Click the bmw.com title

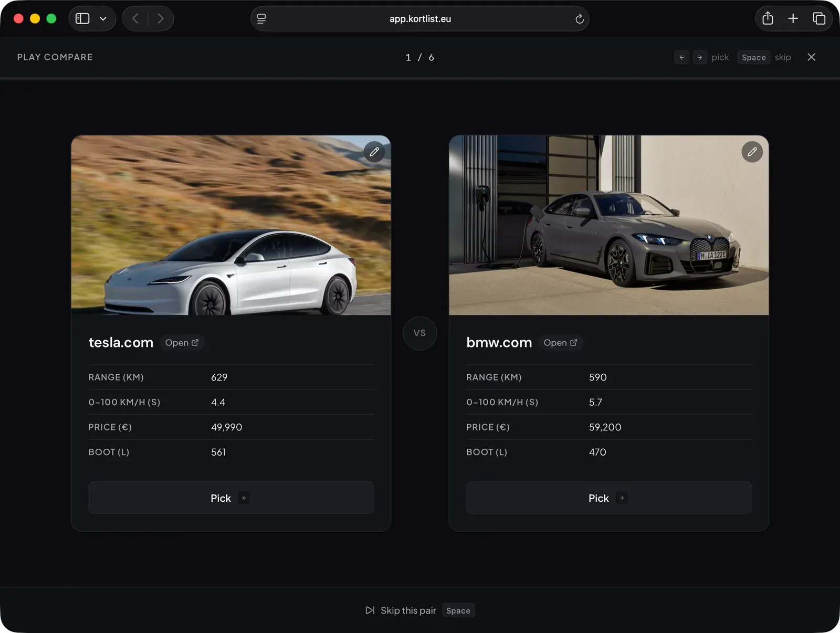coord(499,343)
